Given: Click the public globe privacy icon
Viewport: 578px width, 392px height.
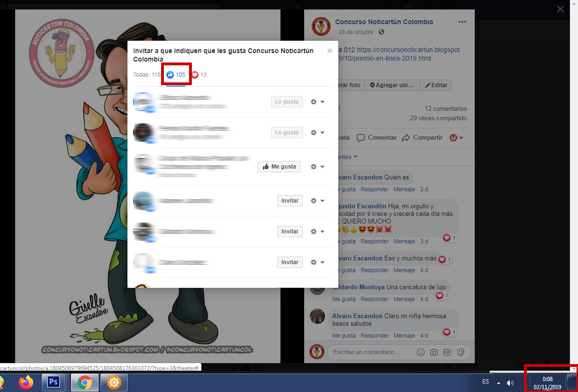Looking at the screenshot, I should [382, 32].
